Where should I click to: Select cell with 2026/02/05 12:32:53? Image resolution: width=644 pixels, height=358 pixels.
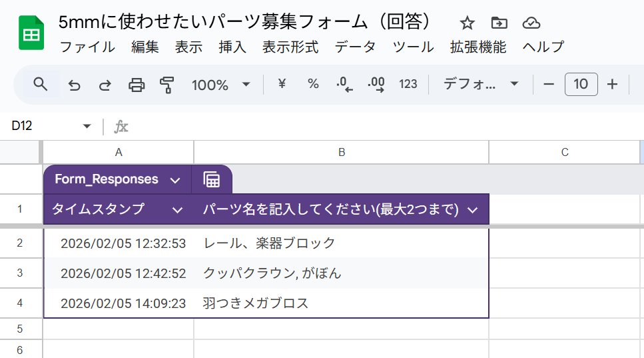coord(119,243)
